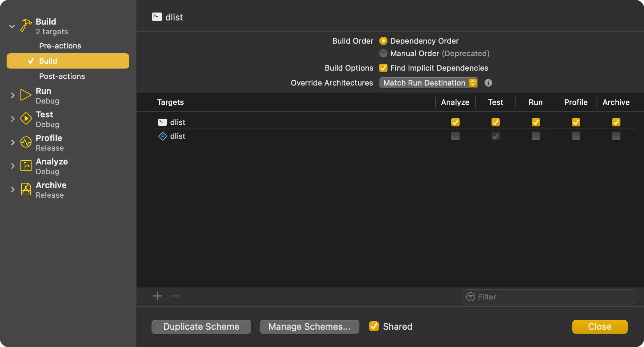The image size is (644, 347).
Task: Enable Run for the dlist test target
Action: 536,136
